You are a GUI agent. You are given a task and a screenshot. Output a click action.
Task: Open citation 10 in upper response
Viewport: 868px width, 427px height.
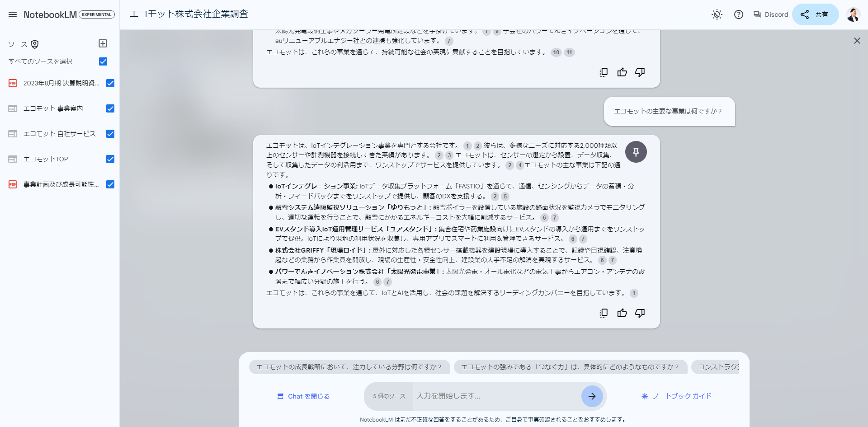[556, 52]
